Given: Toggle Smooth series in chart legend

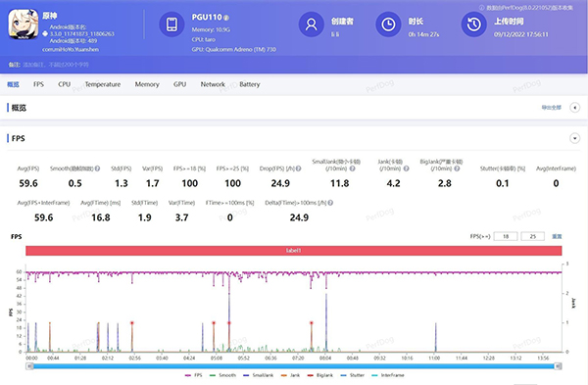Looking at the screenshot, I should click(x=222, y=375).
